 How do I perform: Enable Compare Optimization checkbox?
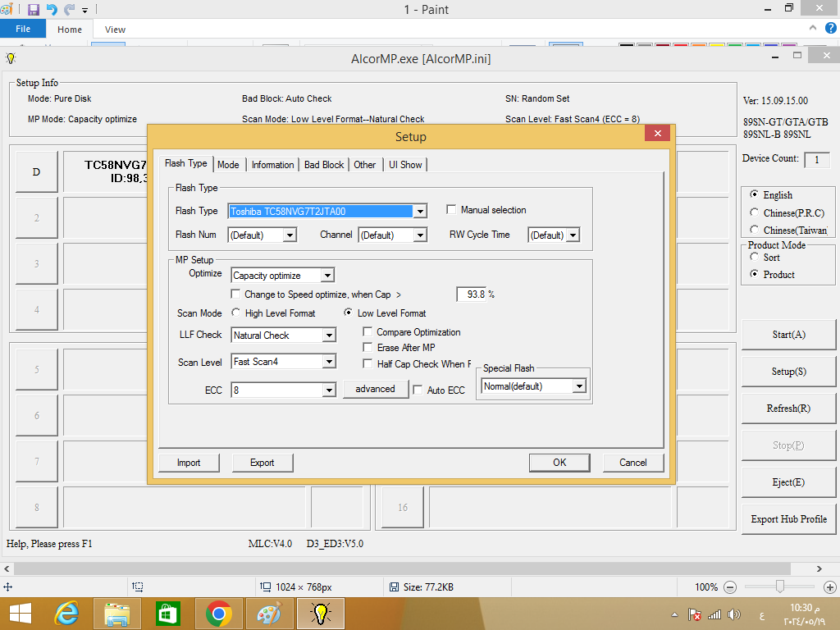coord(367,331)
